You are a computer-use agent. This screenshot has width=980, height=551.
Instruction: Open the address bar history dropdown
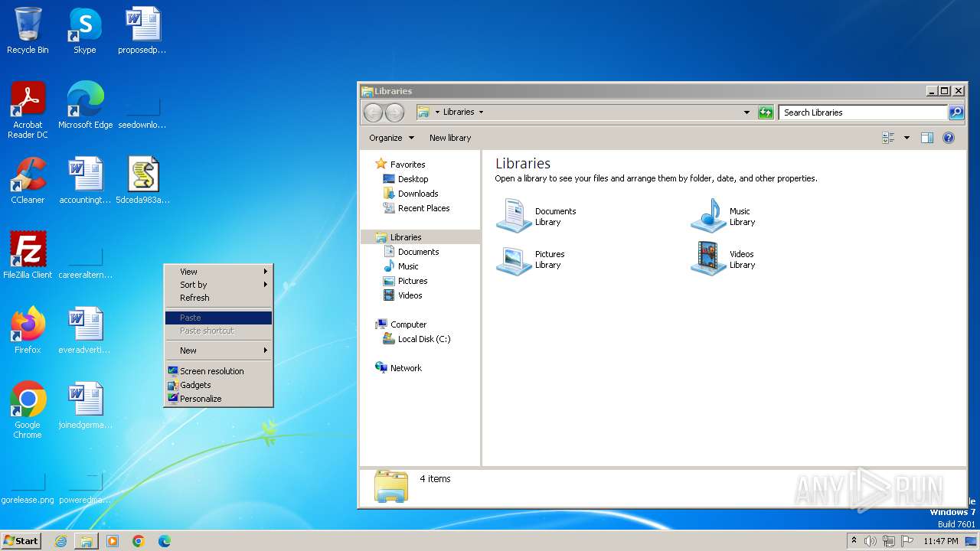(747, 112)
